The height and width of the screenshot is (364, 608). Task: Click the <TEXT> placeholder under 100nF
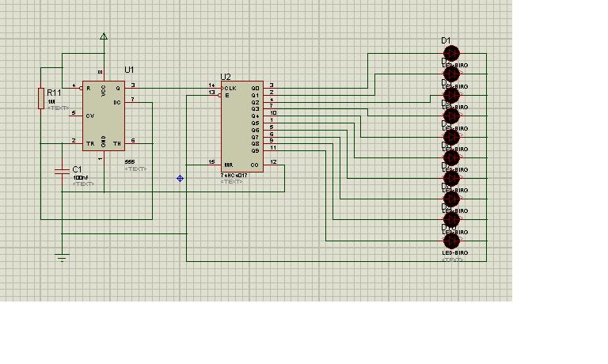point(83,184)
